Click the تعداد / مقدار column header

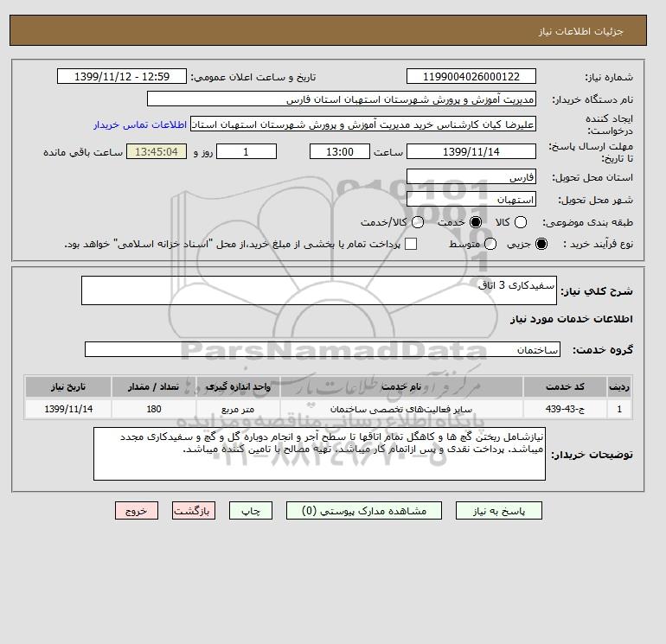click(154, 386)
